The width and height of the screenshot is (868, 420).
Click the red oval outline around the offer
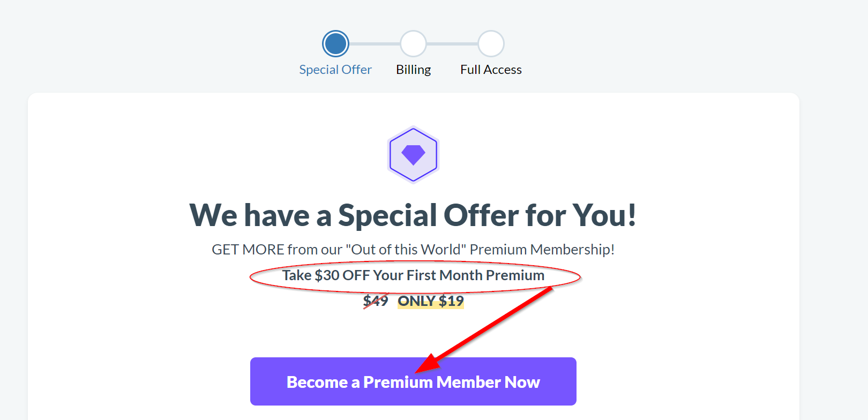pyautogui.click(x=415, y=276)
